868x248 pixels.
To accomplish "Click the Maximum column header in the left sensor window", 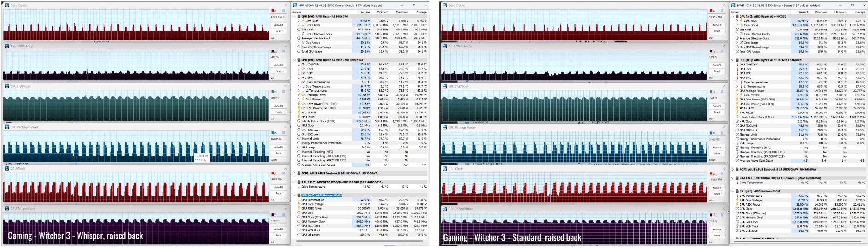I will coord(402,12).
